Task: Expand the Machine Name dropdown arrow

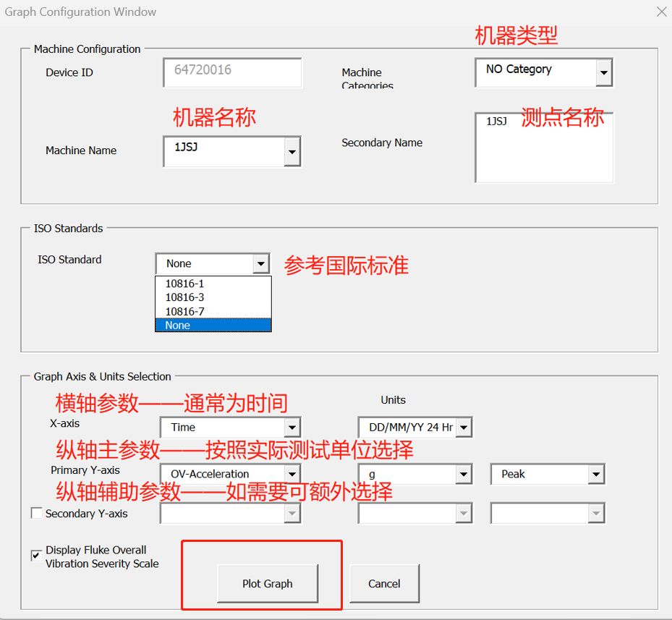Action: tap(292, 151)
